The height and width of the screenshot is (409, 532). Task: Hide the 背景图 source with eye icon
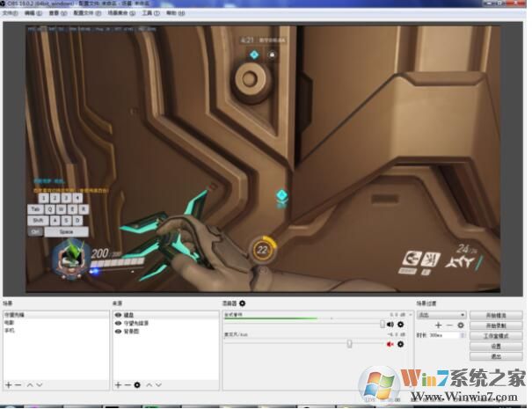point(118,332)
